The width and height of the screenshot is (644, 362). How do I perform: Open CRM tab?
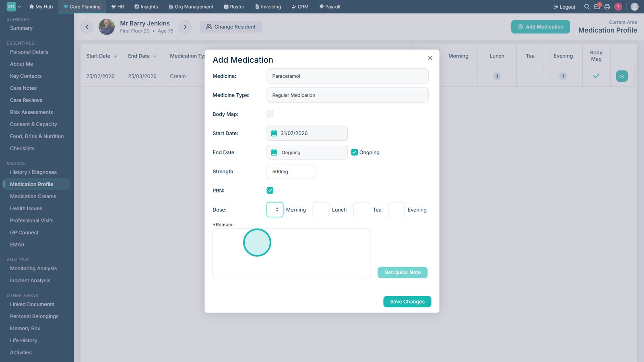[300, 7]
